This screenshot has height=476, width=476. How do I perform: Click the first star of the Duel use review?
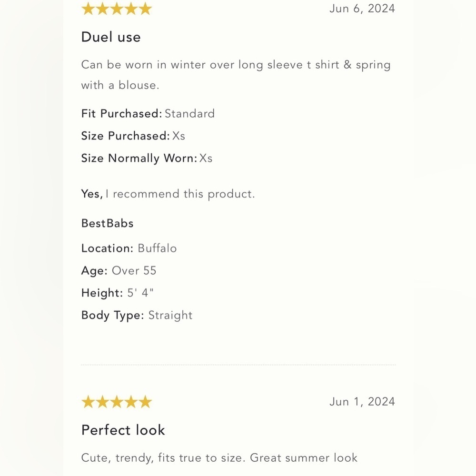[88, 9]
